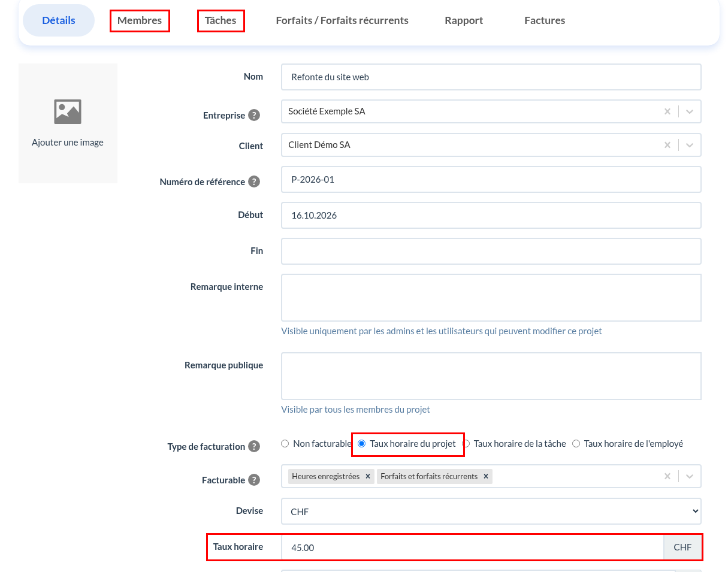
Task: Choose Taux horaire de l'employé
Action: click(576, 444)
